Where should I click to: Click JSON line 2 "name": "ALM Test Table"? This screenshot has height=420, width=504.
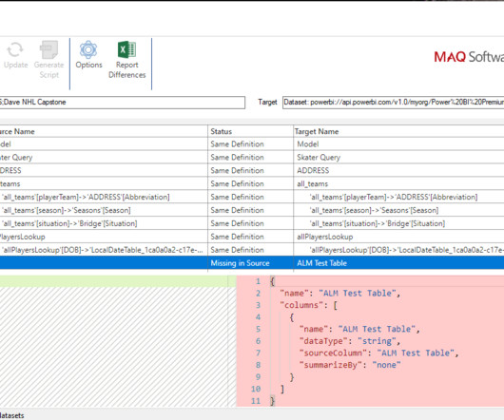tap(340, 294)
